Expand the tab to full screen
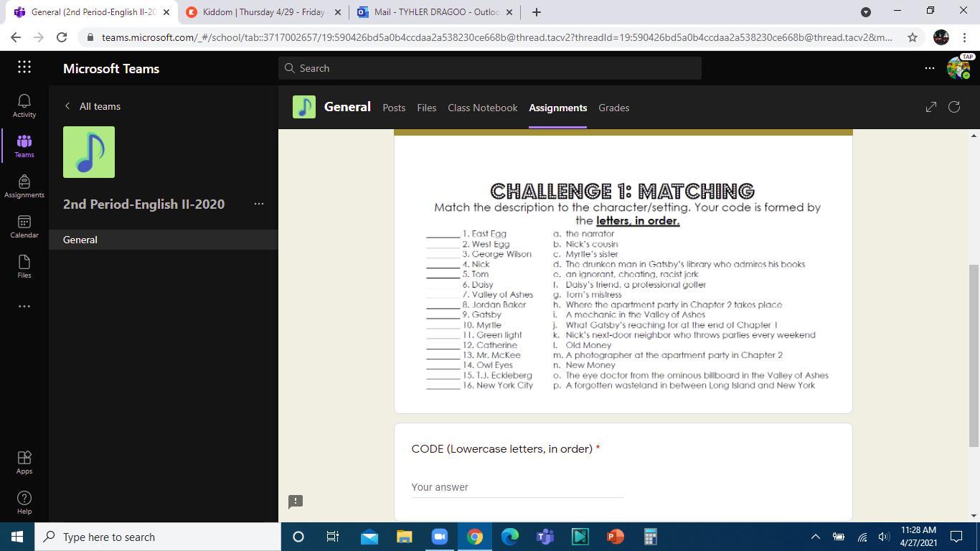This screenshot has width=980, height=551. (931, 107)
